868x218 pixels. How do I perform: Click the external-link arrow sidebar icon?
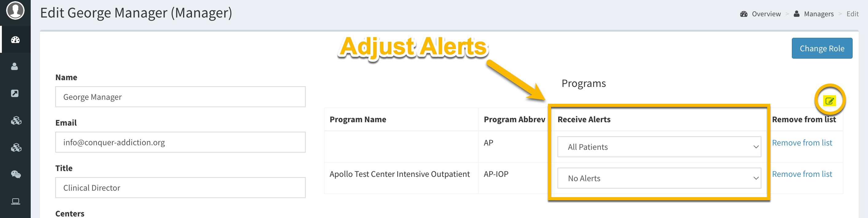[15, 93]
